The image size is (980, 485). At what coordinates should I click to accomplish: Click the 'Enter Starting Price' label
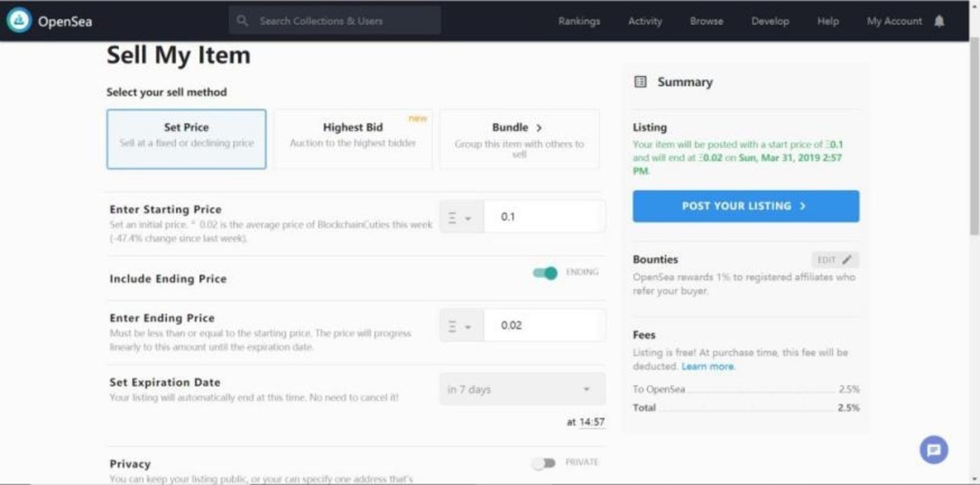pyautogui.click(x=165, y=209)
